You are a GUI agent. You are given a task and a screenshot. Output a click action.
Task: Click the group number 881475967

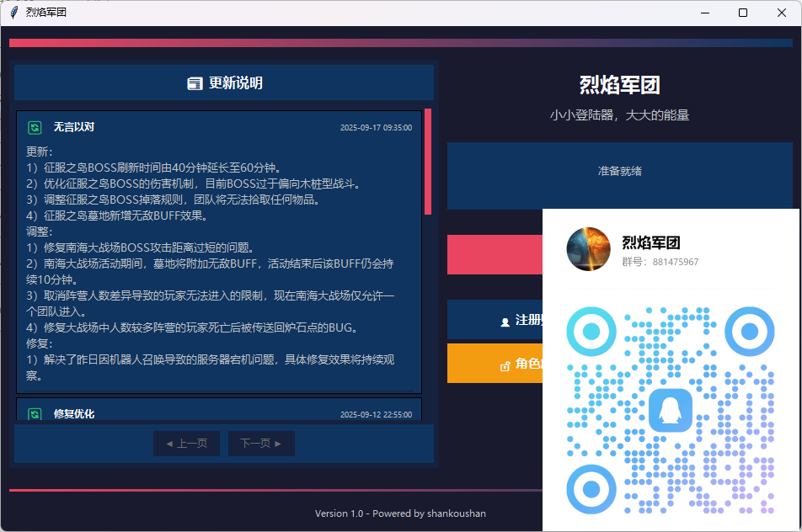675,262
